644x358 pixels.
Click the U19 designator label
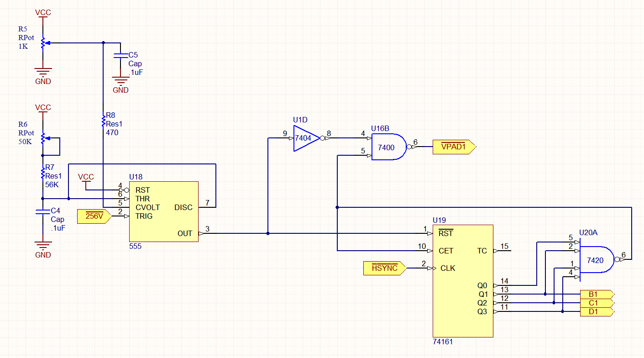[x=439, y=220]
